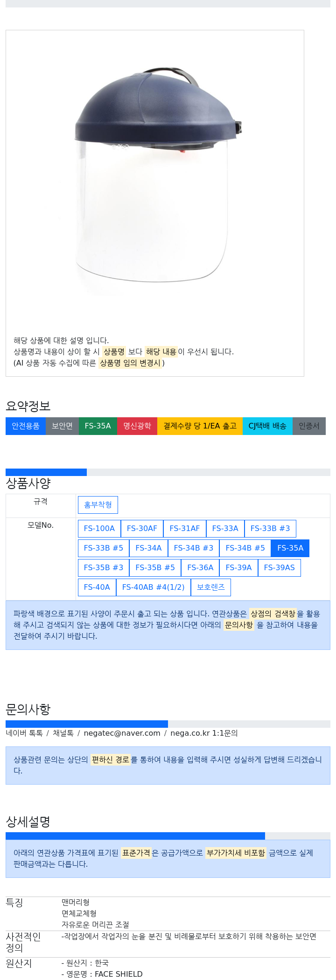Choose model FS-36A
Image resolution: width=336 pixels, height=980 pixels.
(200, 568)
